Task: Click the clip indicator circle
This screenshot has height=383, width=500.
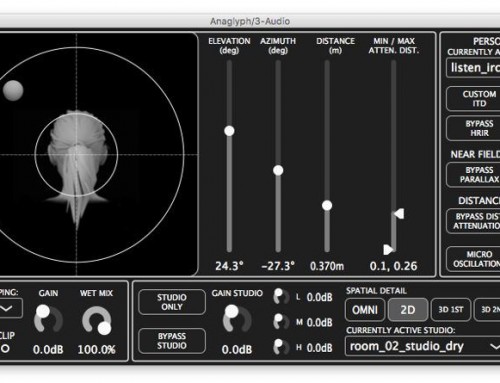Action: 5,348
